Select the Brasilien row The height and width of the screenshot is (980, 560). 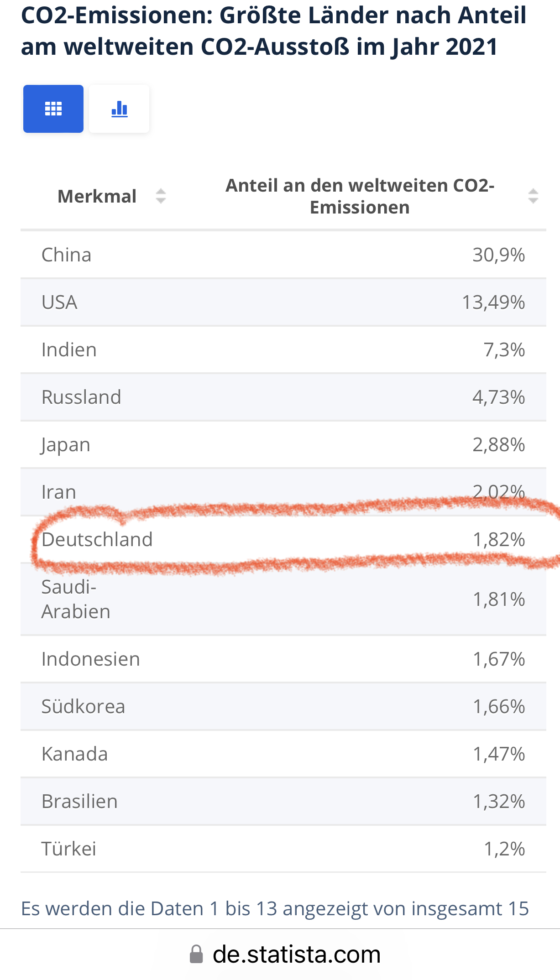coord(283,801)
